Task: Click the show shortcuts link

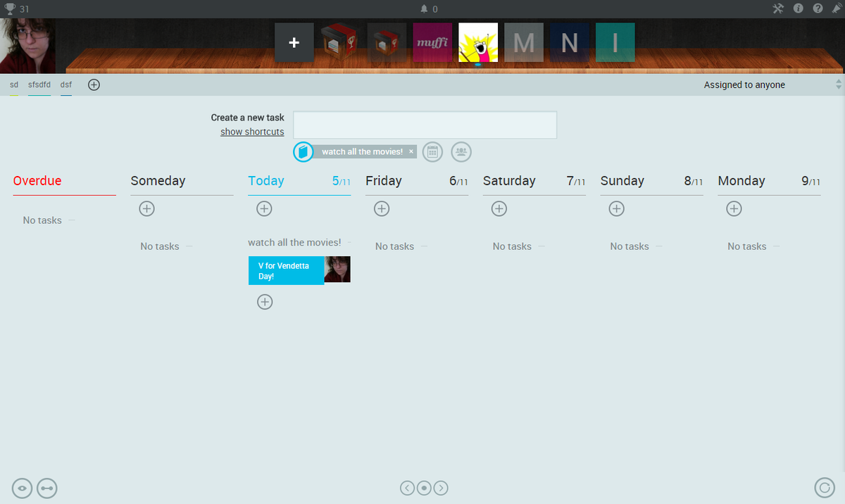Action: [x=252, y=132]
